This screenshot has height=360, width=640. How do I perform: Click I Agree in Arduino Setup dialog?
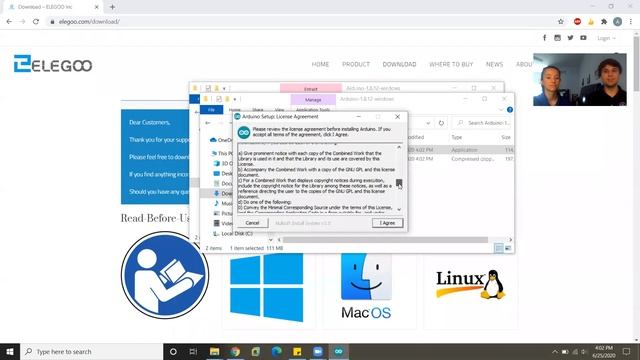387,223
